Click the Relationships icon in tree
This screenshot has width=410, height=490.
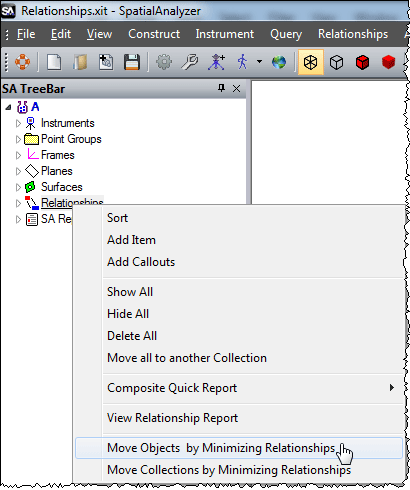(x=32, y=203)
